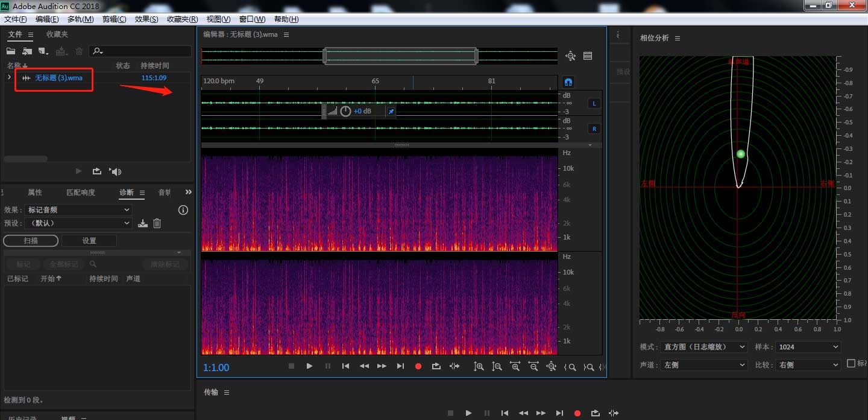Toggle the left channel L button
The height and width of the screenshot is (420, 868).
point(594,103)
